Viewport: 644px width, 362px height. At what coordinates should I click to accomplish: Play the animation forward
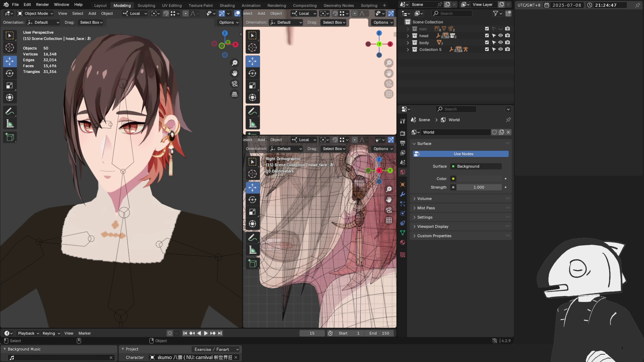pos(206,333)
